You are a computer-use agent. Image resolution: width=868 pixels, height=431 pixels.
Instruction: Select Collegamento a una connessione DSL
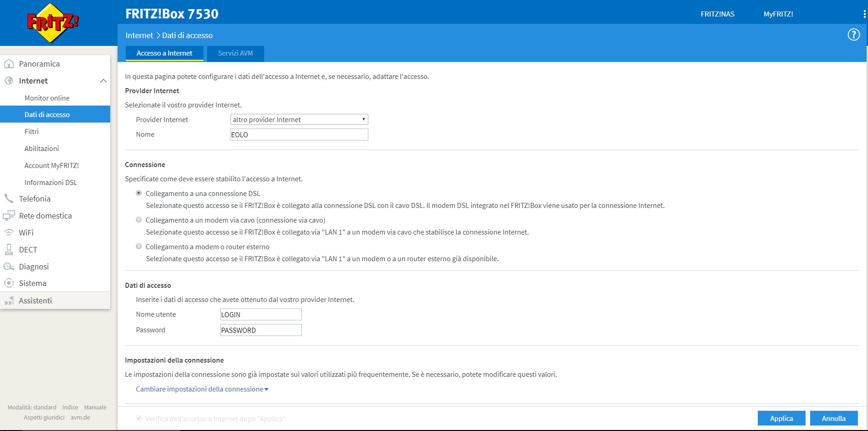(139, 193)
